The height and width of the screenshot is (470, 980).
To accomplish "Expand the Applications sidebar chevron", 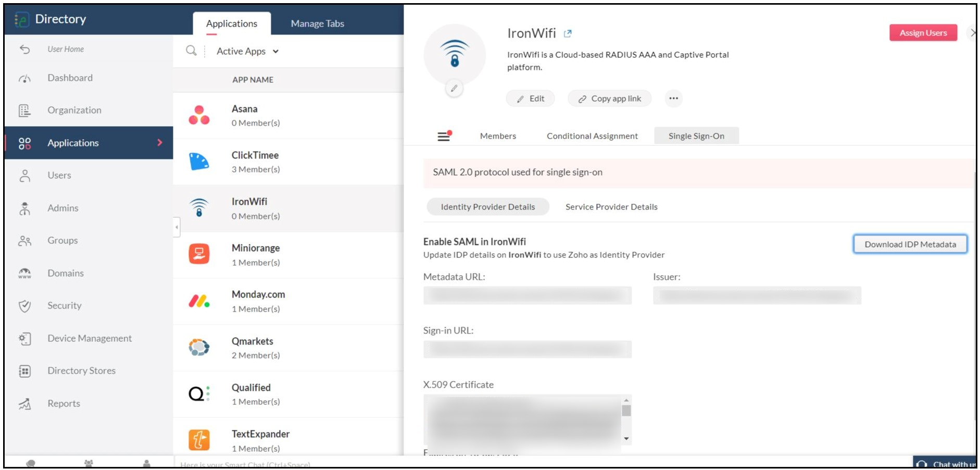I will (x=160, y=143).
